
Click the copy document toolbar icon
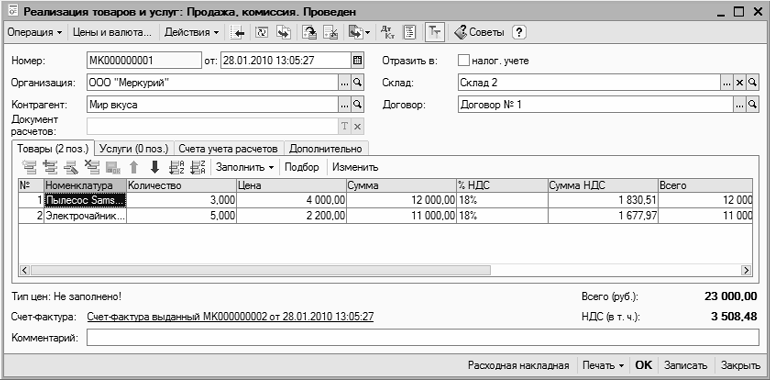pyautogui.click(x=283, y=33)
